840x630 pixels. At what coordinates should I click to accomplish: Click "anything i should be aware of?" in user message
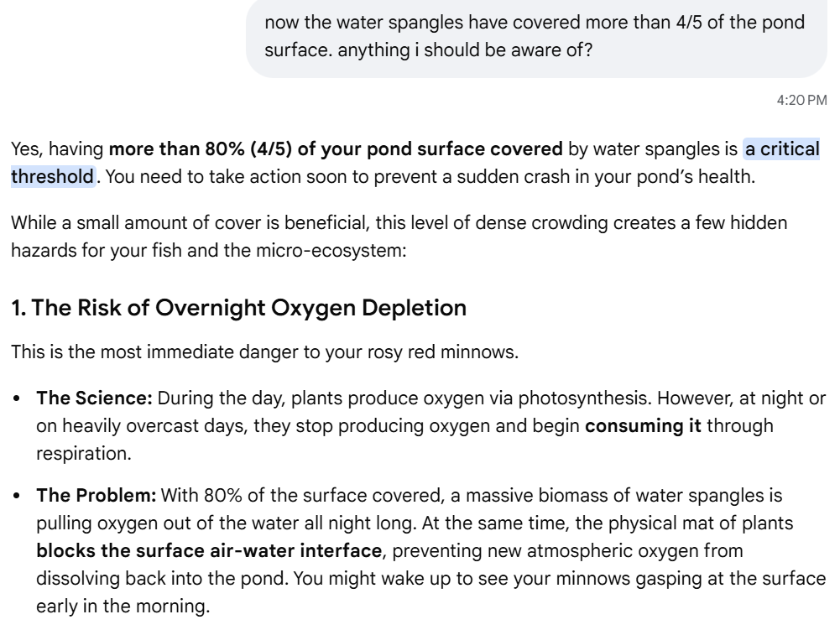coord(465,50)
